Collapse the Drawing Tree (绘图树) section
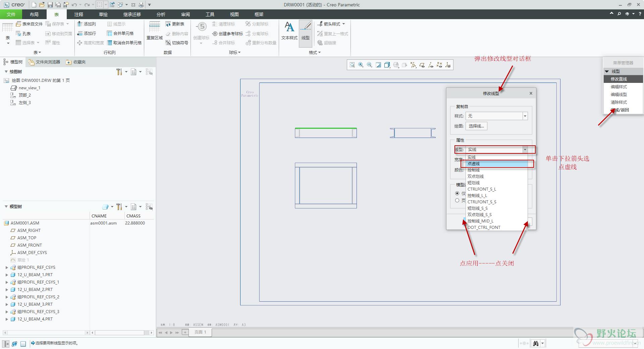 (x=6, y=71)
